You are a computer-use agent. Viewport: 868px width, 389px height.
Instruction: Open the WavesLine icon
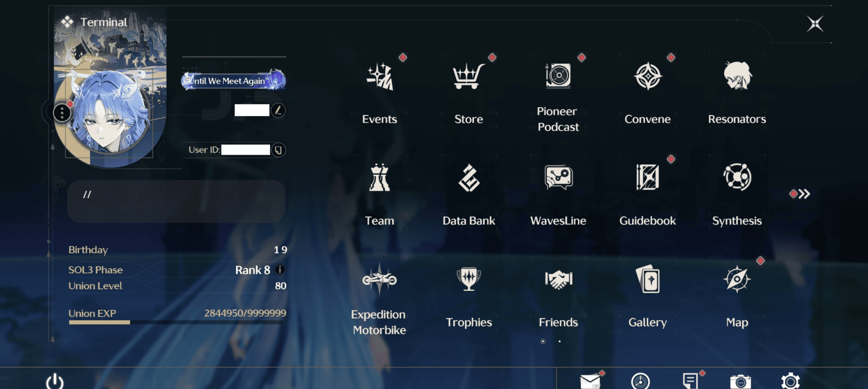[x=558, y=177]
